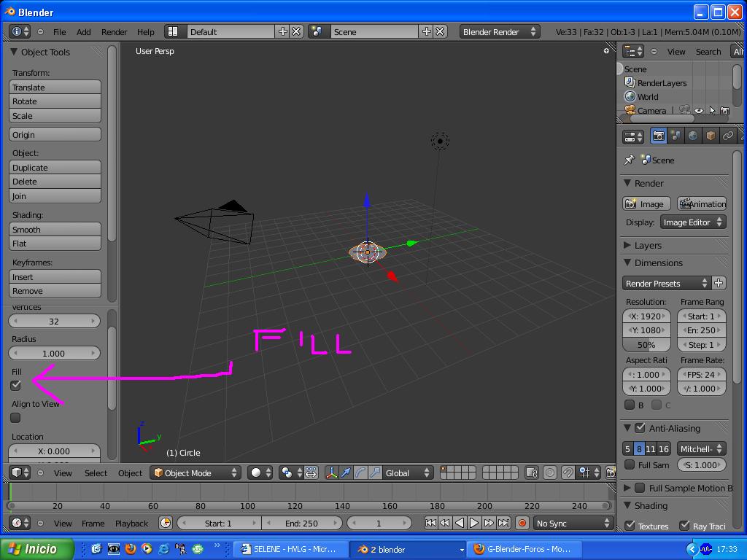
Task: Open the World properties tab (globe icon)
Action: [693, 136]
